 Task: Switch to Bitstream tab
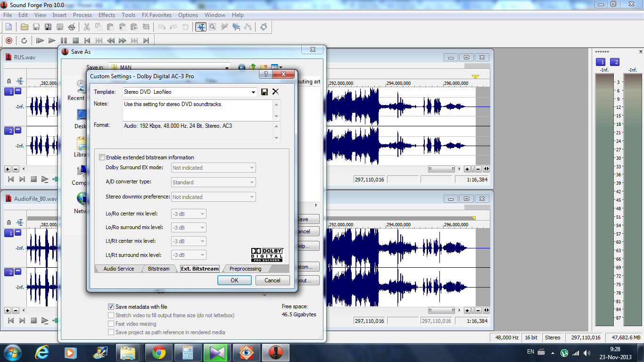click(158, 269)
